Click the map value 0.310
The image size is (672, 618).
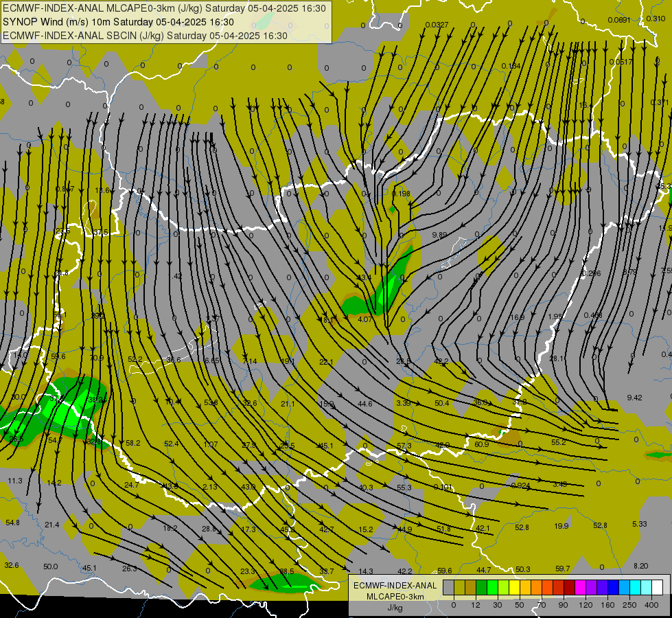coord(656,19)
